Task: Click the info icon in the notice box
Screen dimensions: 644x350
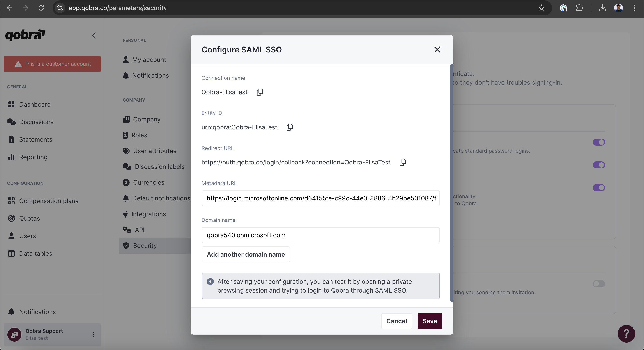Action: [x=210, y=282]
